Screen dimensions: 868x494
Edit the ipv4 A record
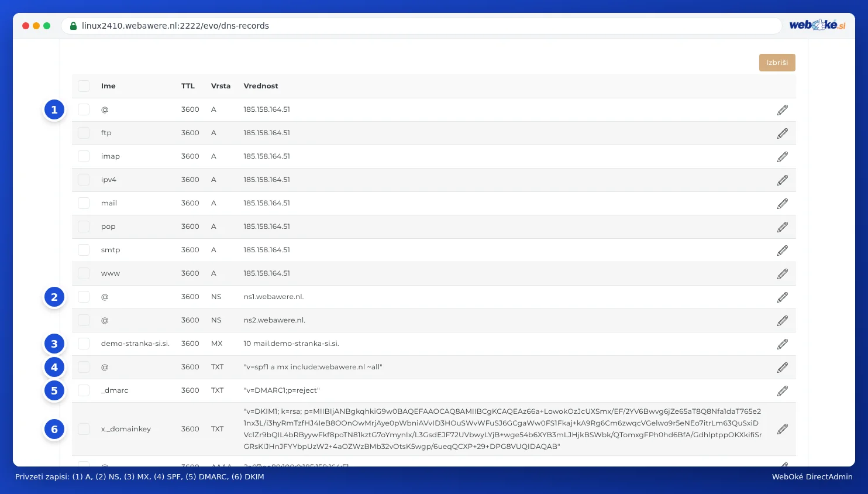point(783,180)
